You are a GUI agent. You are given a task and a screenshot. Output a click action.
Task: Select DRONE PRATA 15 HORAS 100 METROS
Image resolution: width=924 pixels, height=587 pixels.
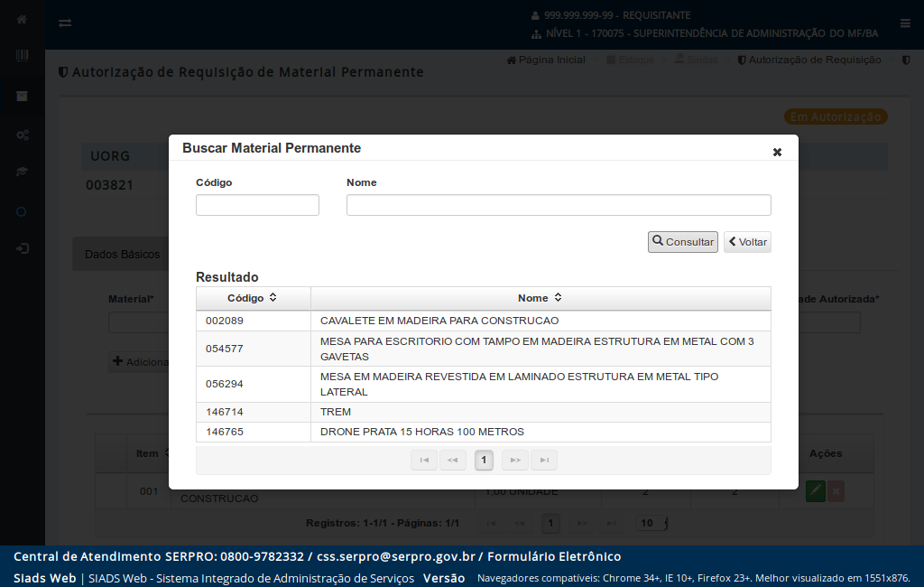point(422,432)
